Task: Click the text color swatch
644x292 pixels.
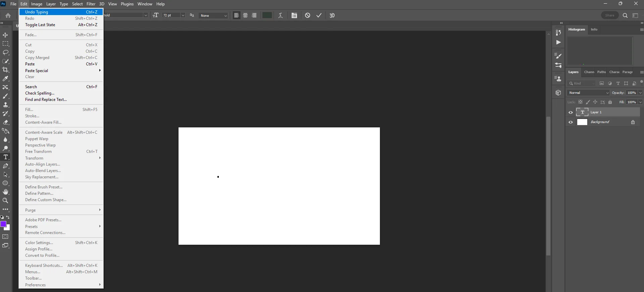Action: pos(267,15)
